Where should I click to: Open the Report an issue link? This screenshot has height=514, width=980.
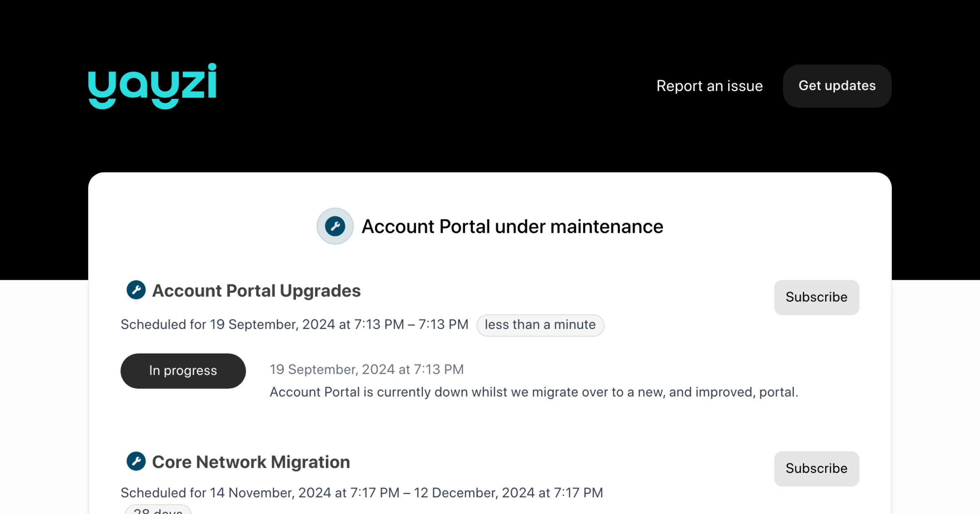pyautogui.click(x=709, y=86)
